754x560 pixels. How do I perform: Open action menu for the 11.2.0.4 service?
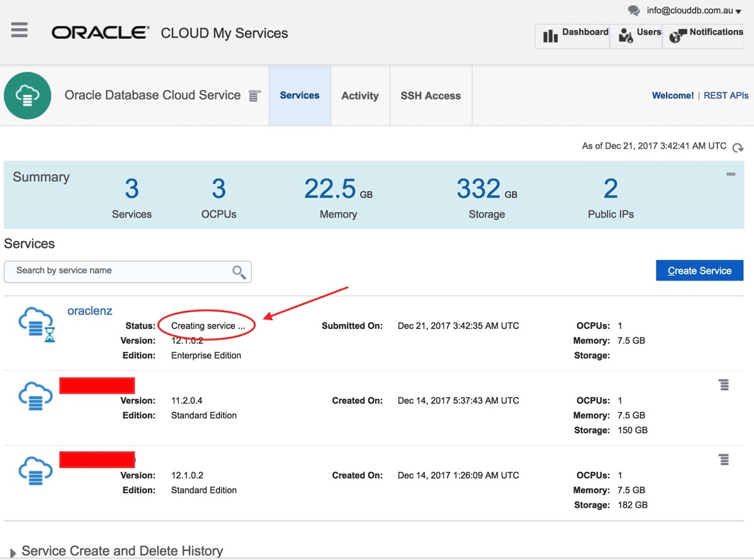point(724,385)
